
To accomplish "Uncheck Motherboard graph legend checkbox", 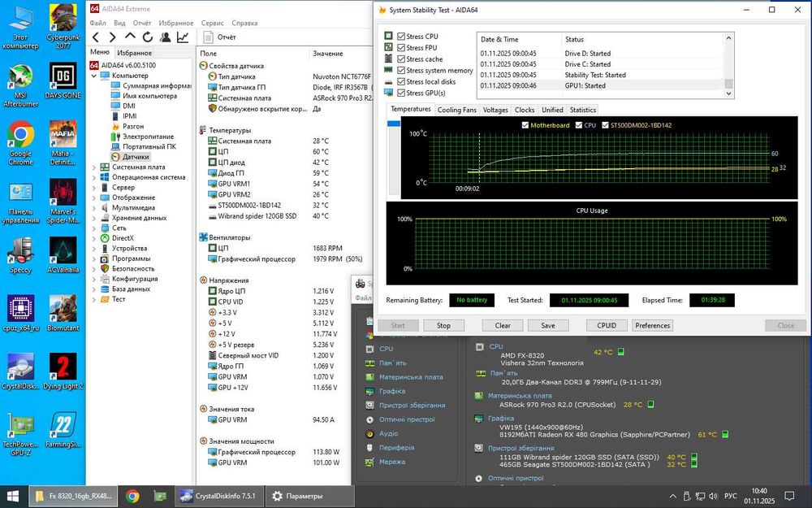I will (525, 125).
